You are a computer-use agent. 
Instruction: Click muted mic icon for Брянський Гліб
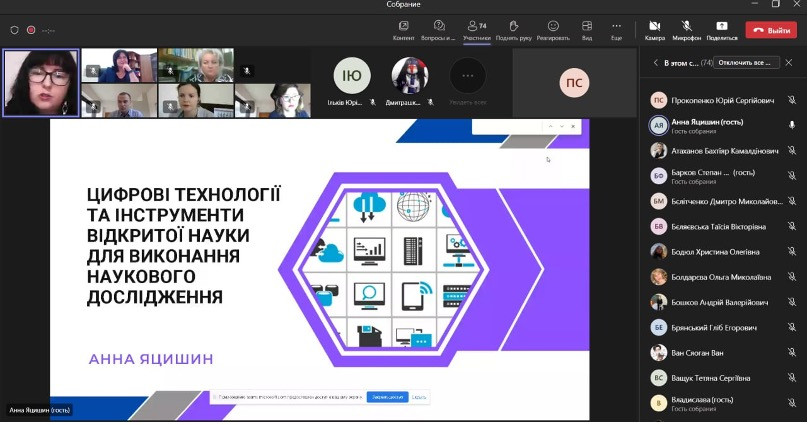coord(791,327)
